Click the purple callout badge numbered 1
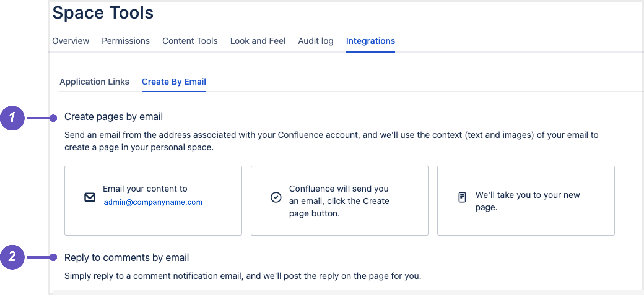 [12, 118]
